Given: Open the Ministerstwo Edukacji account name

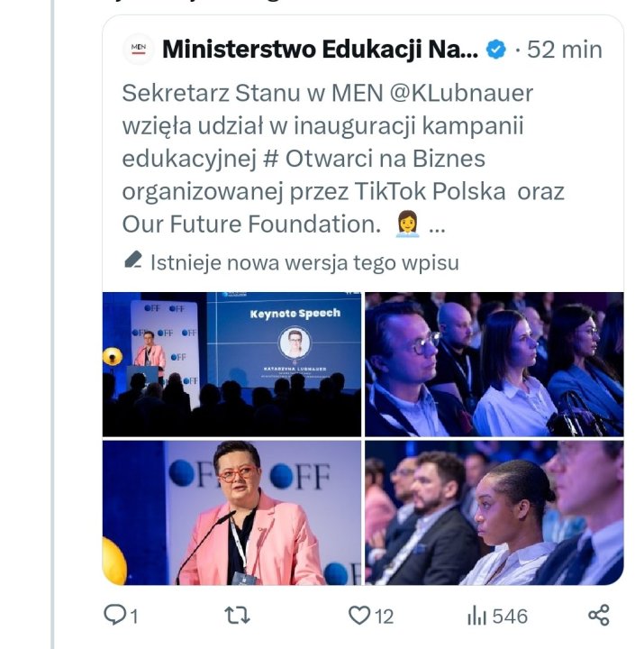Looking at the screenshot, I should click(x=320, y=50).
